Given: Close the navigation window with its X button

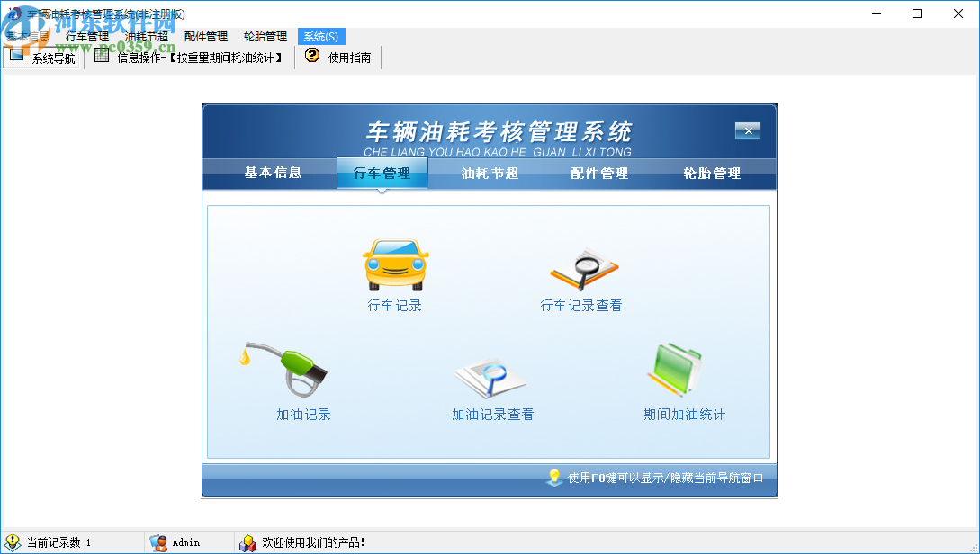Looking at the screenshot, I should coord(747,130).
